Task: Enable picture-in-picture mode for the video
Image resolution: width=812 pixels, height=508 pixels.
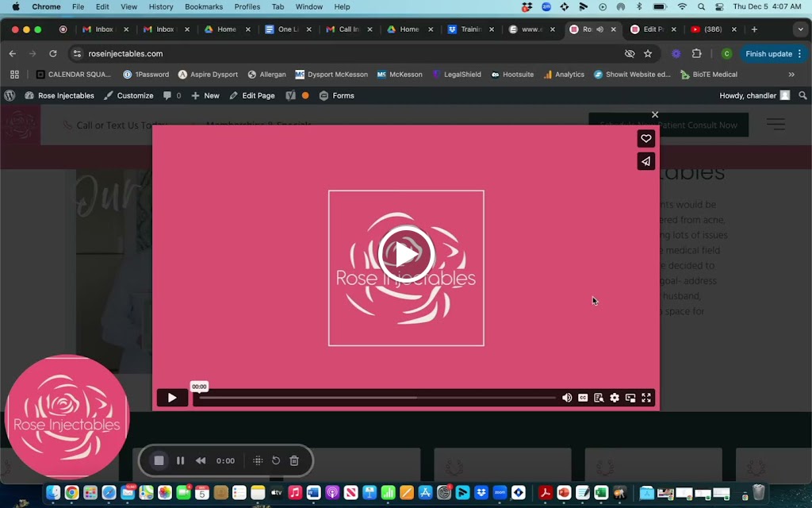Action: pyautogui.click(x=630, y=398)
